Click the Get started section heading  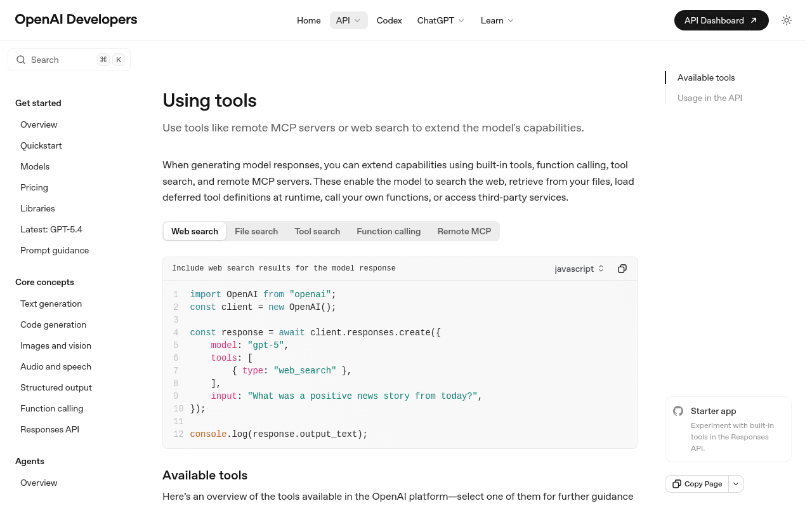[x=38, y=103]
